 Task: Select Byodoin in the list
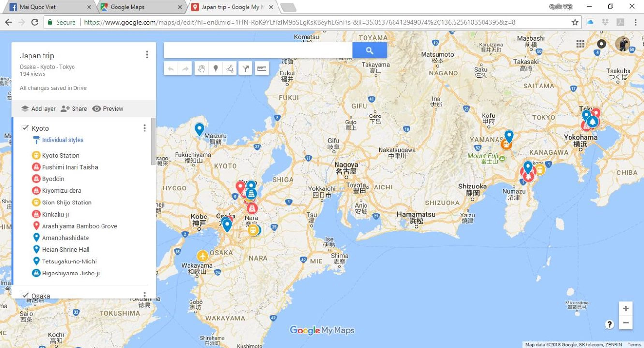[x=53, y=179]
